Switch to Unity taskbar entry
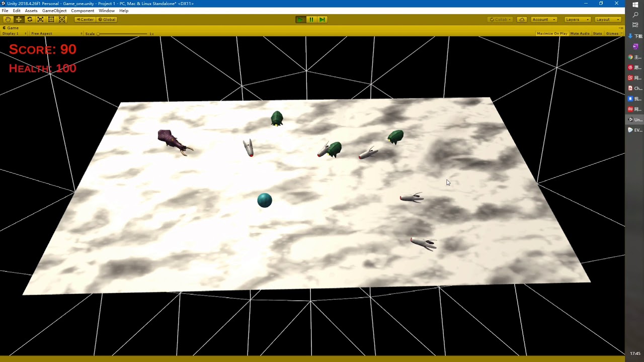The image size is (644, 362). 635,120
